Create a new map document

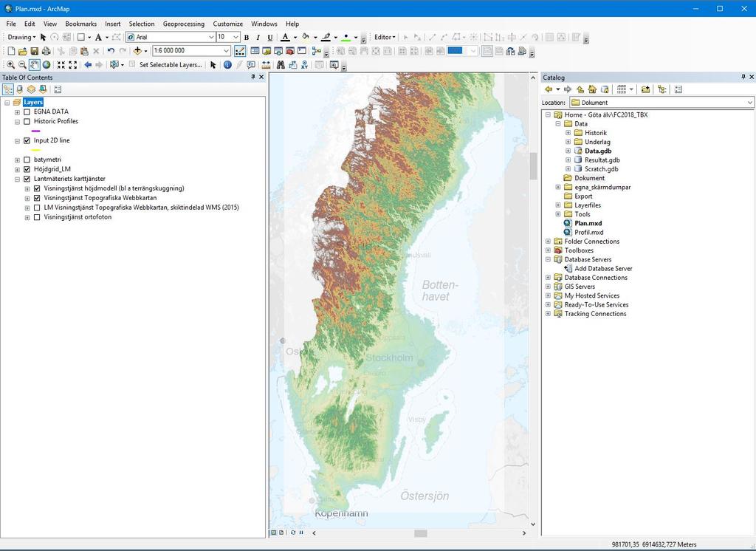10,51
